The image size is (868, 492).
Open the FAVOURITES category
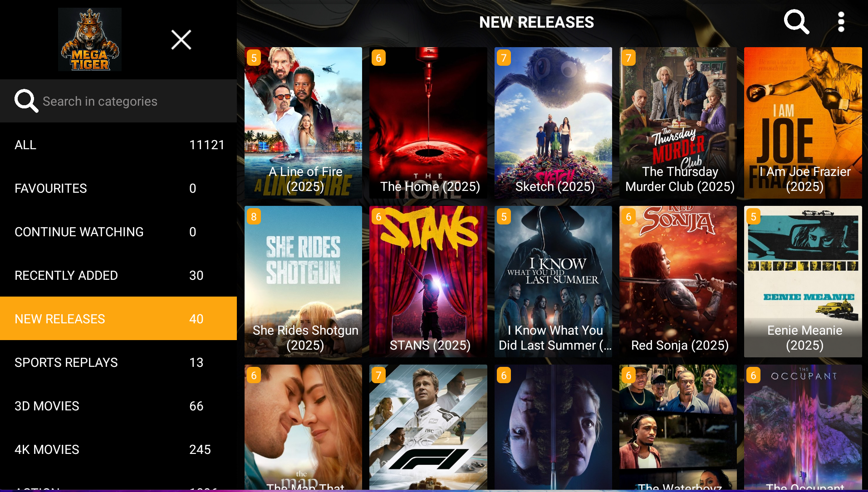coord(118,189)
